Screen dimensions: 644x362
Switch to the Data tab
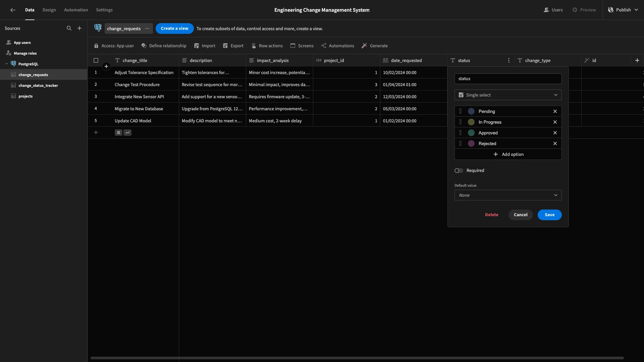click(30, 10)
